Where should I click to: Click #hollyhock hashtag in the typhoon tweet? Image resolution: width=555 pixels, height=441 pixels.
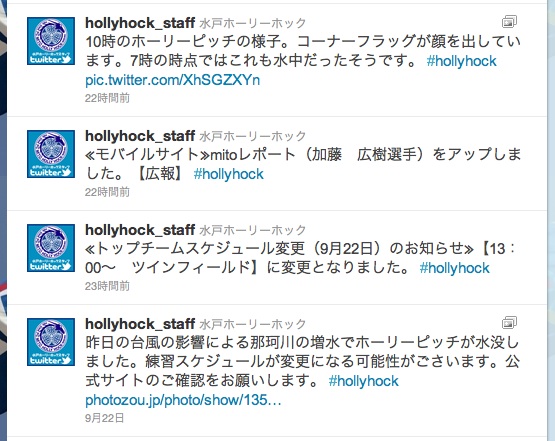tap(364, 381)
